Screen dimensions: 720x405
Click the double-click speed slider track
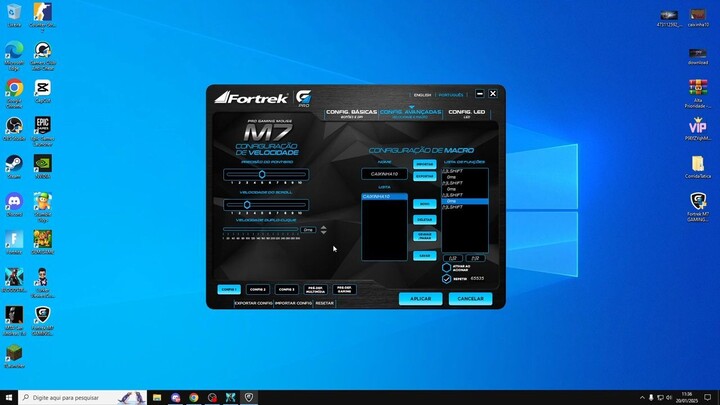(x=261, y=229)
